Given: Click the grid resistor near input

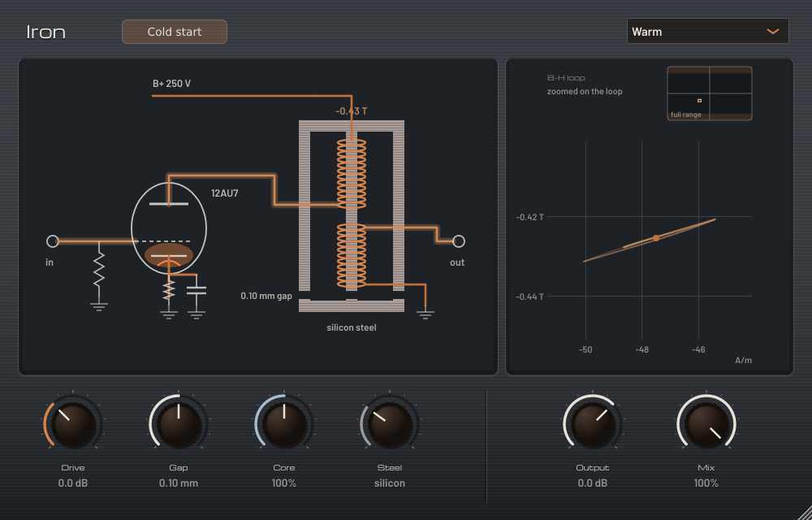Looking at the screenshot, I should 99,268.
